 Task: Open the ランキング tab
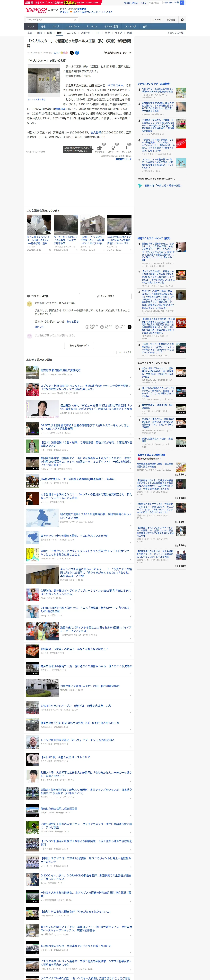click(x=130, y=27)
